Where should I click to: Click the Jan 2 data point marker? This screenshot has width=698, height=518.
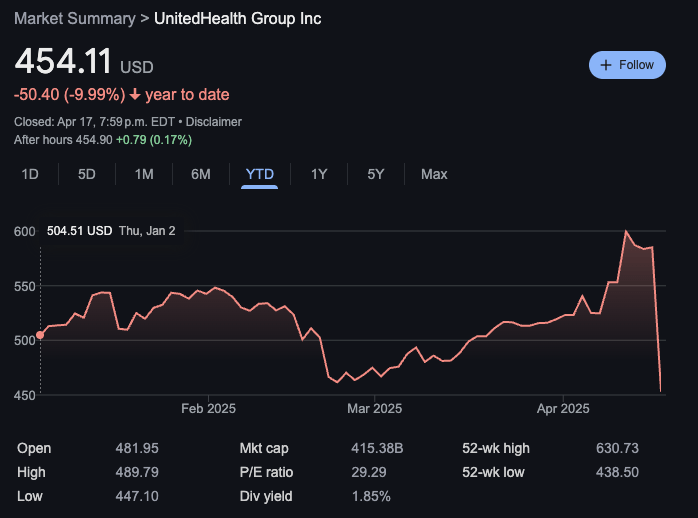point(40,335)
